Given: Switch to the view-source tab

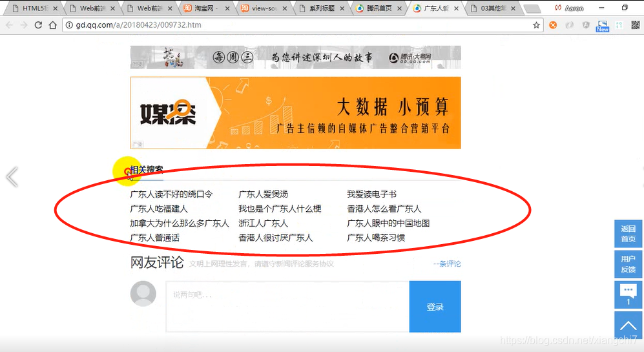Looking at the screenshot, I should [x=264, y=8].
